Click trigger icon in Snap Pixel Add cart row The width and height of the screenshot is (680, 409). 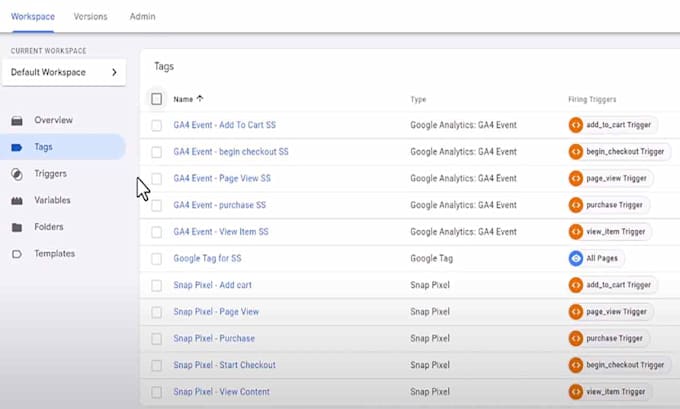point(575,285)
